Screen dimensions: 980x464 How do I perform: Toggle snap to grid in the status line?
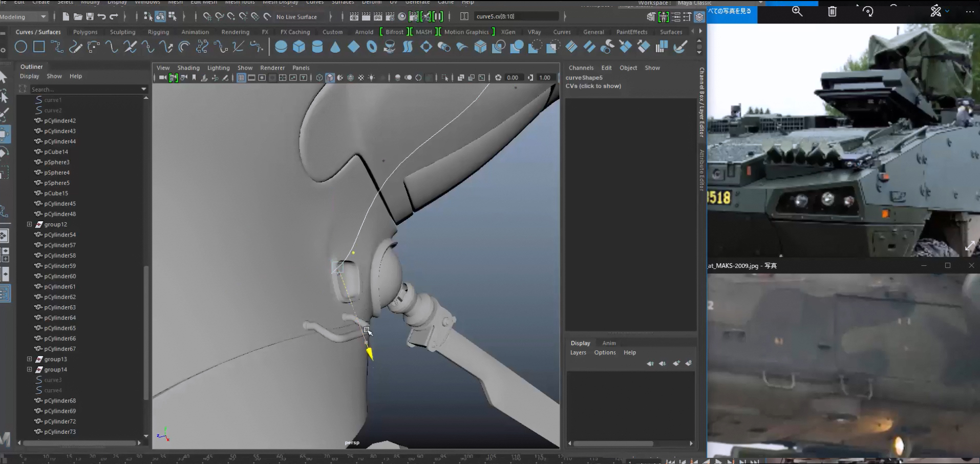point(208,16)
